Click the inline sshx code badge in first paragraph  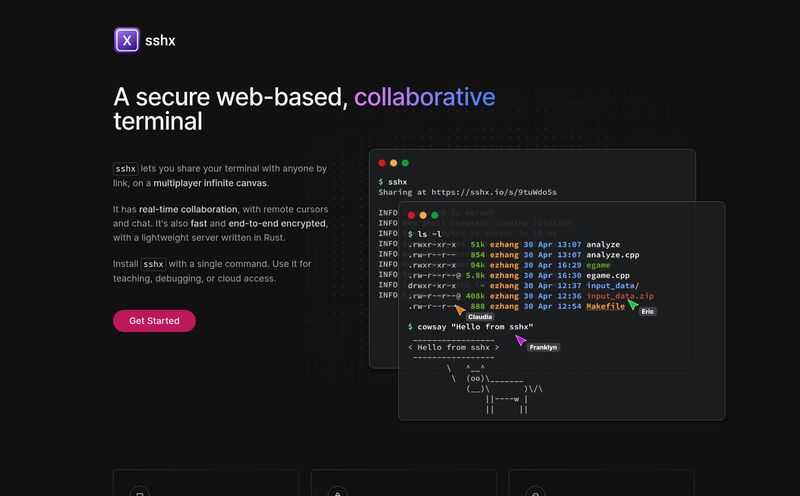(126, 168)
